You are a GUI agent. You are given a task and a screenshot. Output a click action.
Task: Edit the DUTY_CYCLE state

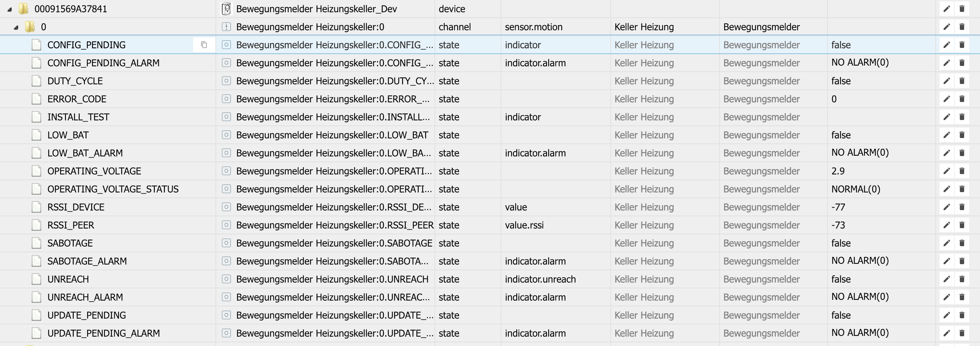pyautogui.click(x=946, y=81)
